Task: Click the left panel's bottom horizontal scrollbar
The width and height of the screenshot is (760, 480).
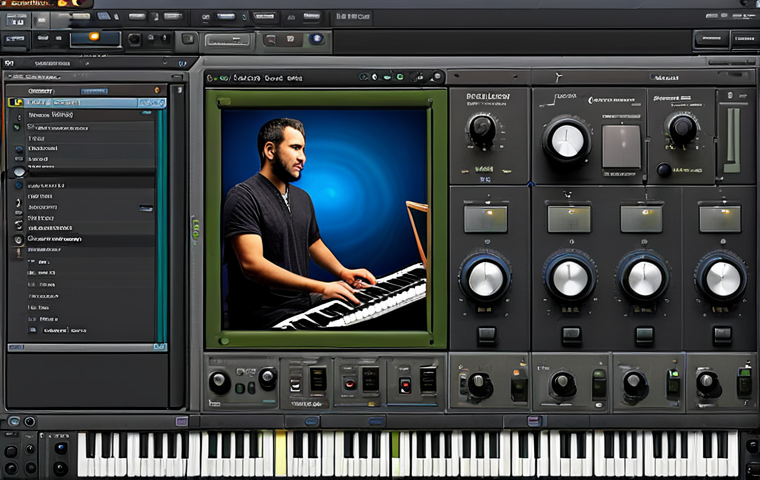Action: [x=87, y=347]
